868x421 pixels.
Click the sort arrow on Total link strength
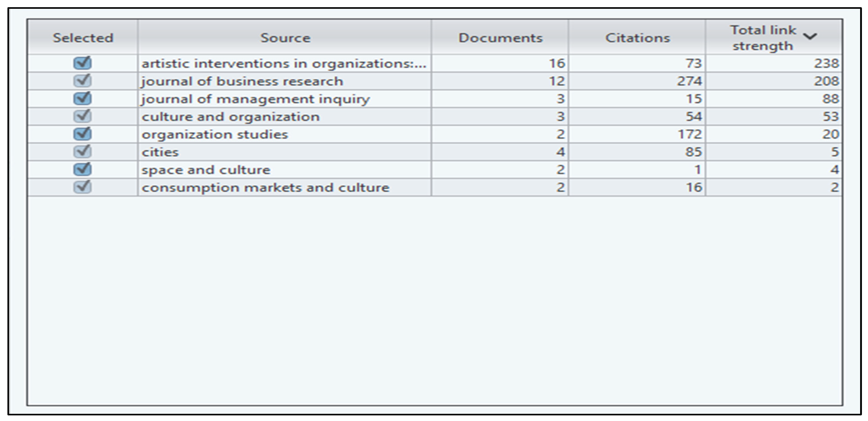810,36
